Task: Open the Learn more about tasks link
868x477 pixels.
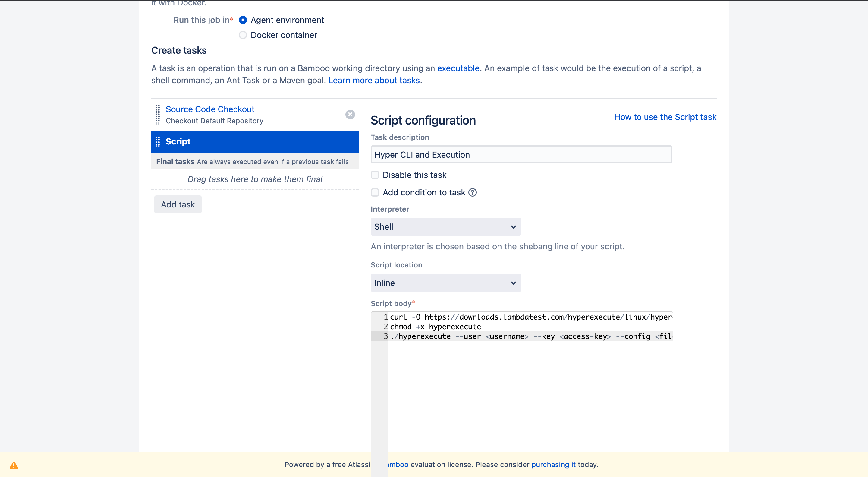Action: [374, 81]
